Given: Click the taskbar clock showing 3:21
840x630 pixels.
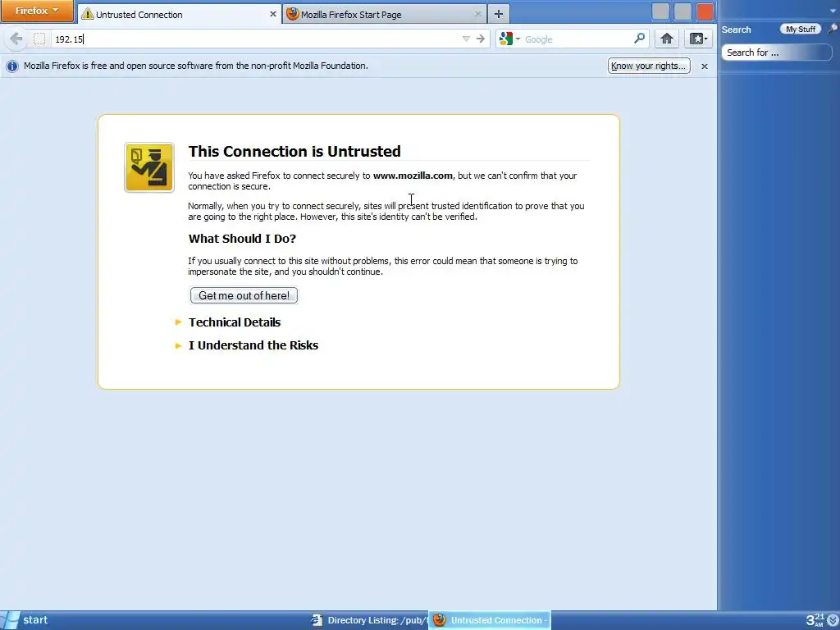Looking at the screenshot, I should [x=815, y=620].
